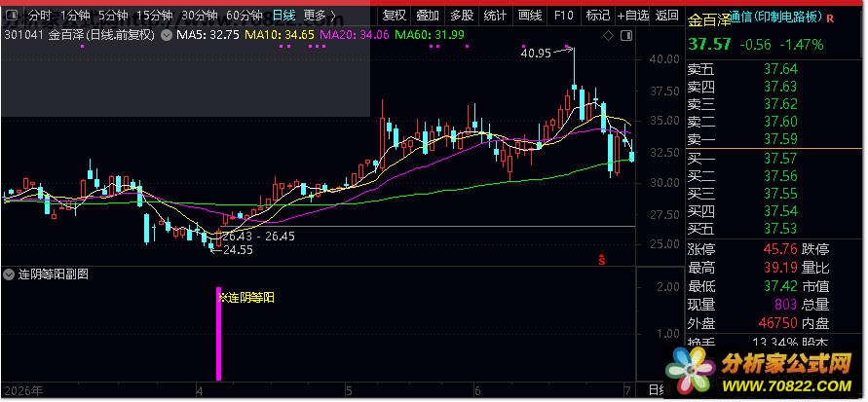Open the F10 company info
The image size is (868, 402).
tap(563, 16)
